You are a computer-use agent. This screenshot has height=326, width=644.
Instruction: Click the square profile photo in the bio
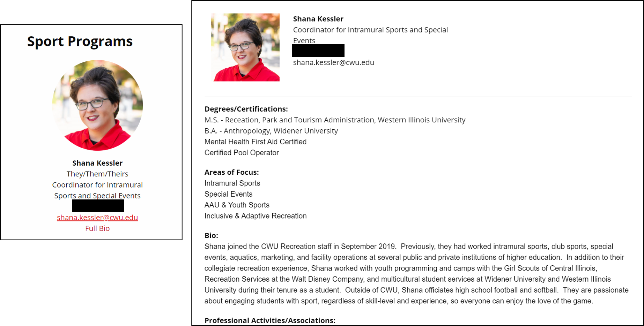[245, 47]
